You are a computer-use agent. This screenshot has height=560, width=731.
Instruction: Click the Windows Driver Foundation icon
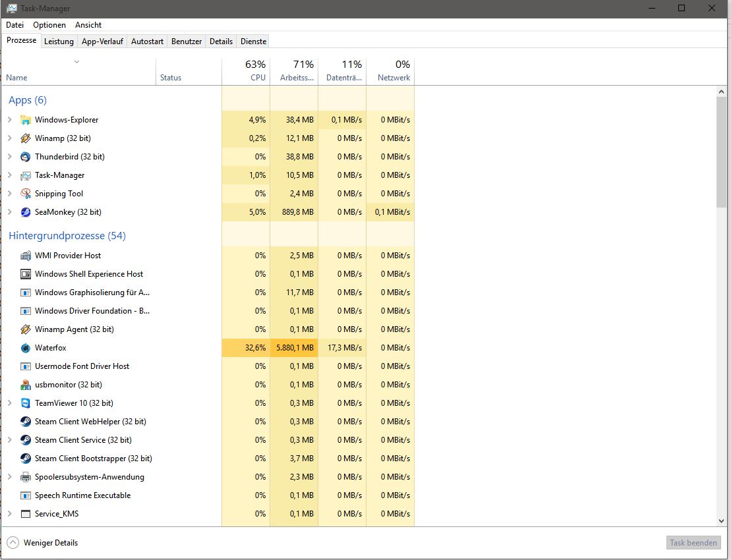click(26, 311)
